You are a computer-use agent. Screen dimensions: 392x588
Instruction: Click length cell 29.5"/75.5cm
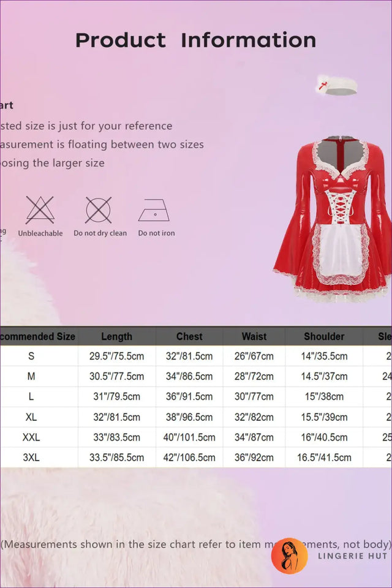(116, 356)
